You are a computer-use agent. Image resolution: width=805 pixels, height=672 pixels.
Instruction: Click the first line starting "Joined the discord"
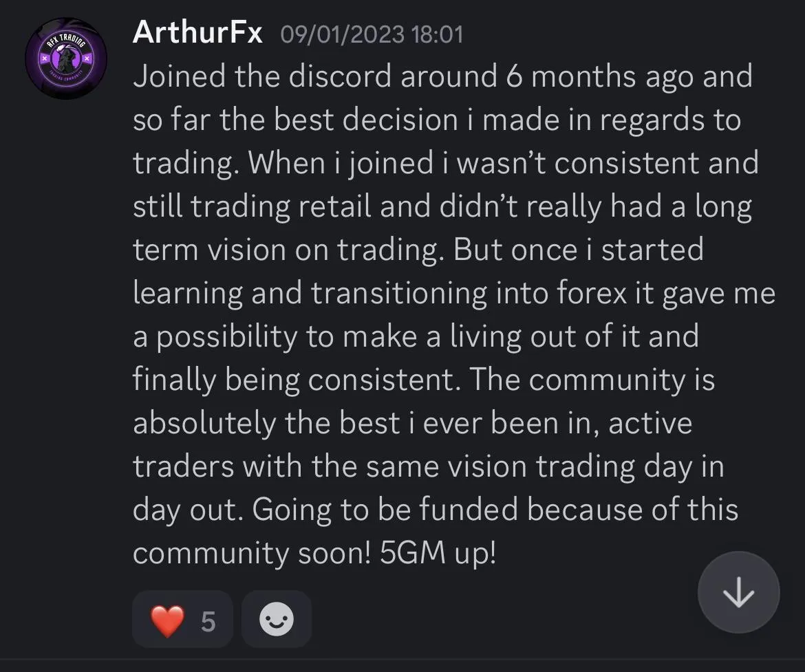[x=442, y=76]
